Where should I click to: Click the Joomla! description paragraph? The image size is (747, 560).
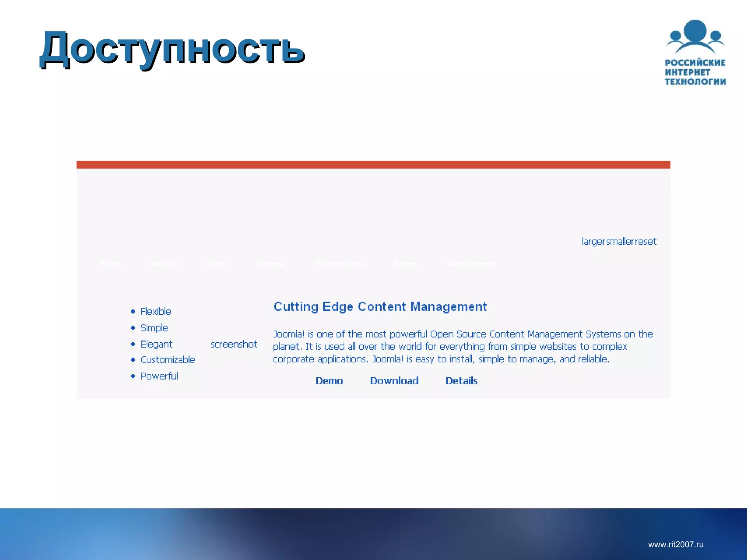[x=463, y=346]
